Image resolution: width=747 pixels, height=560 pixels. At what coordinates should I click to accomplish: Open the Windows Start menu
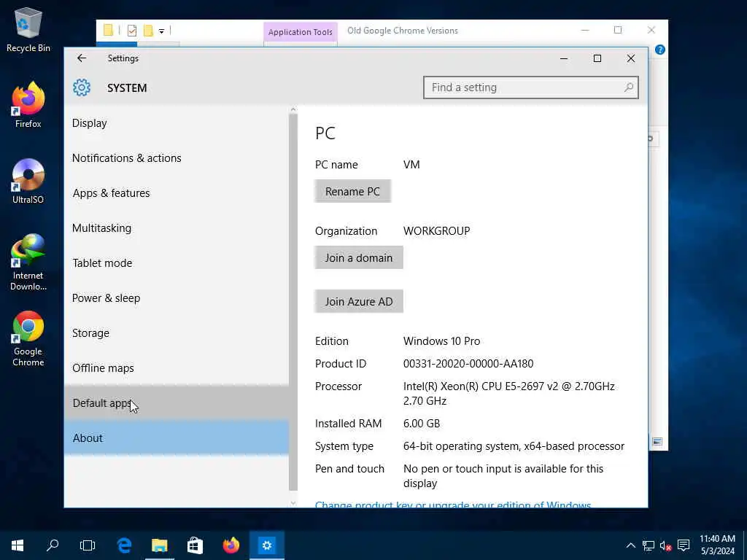pyautogui.click(x=18, y=545)
